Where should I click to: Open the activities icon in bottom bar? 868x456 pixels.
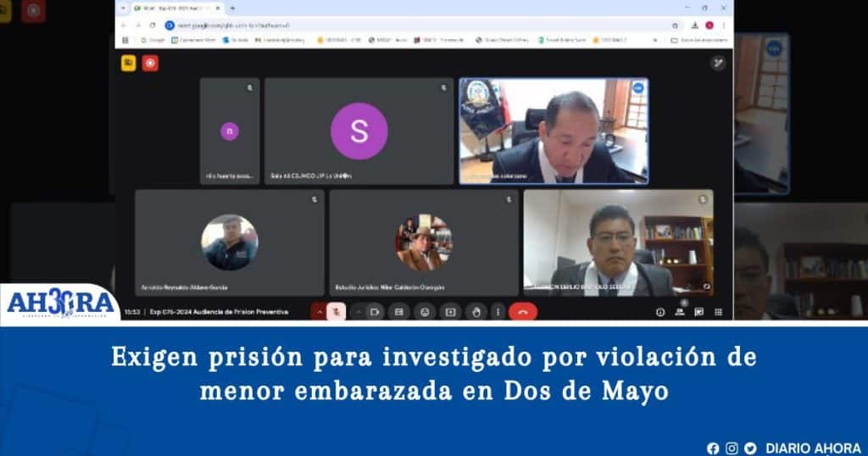[718, 312]
